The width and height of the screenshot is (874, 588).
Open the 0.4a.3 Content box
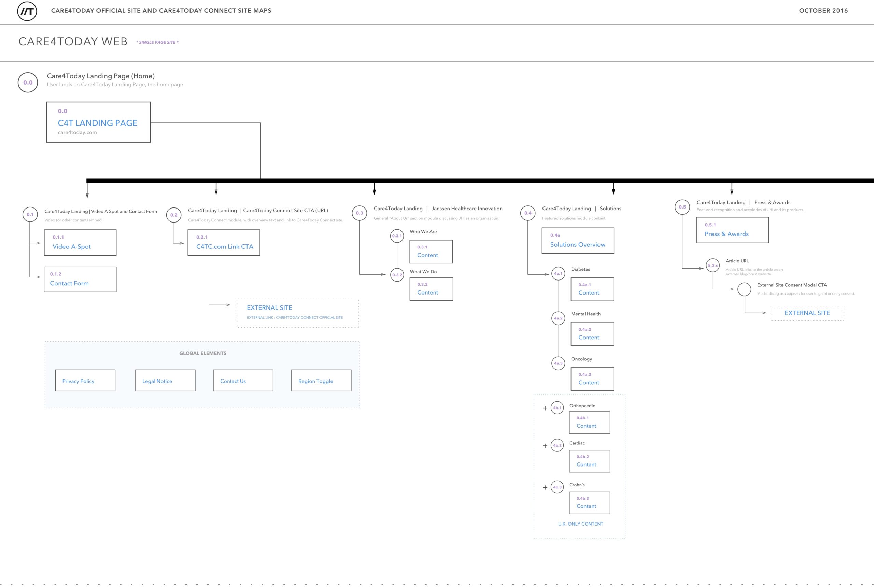pyautogui.click(x=592, y=379)
